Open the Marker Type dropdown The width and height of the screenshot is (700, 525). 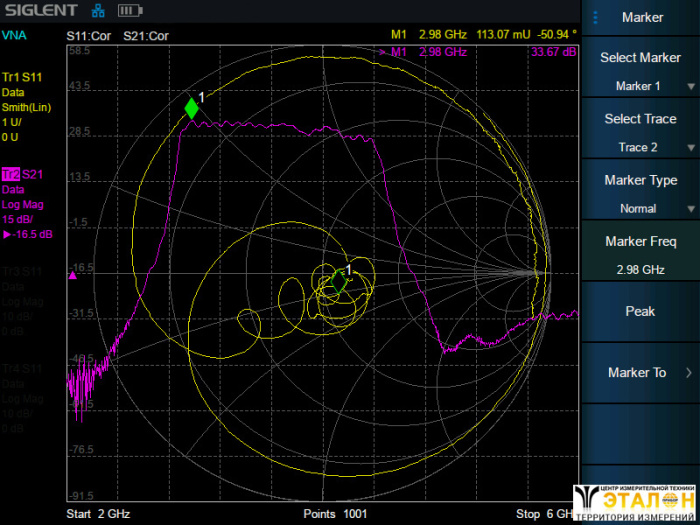tap(640, 208)
